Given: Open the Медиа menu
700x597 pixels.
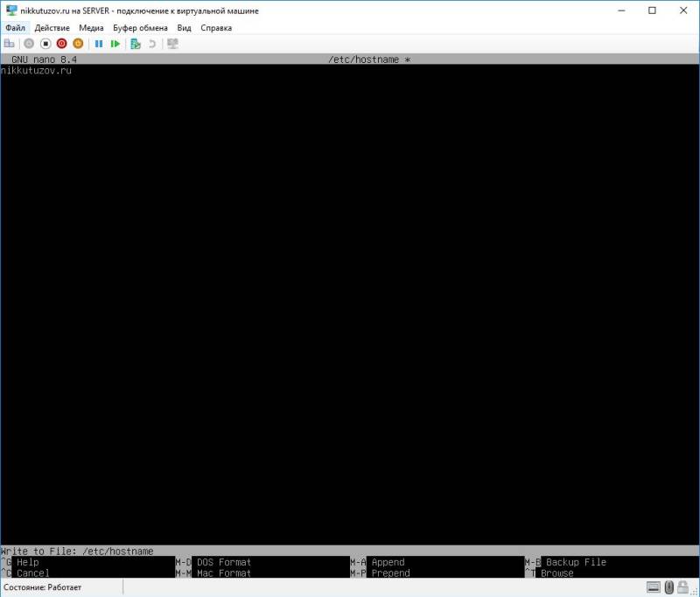Looking at the screenshot, I should 91,27.
